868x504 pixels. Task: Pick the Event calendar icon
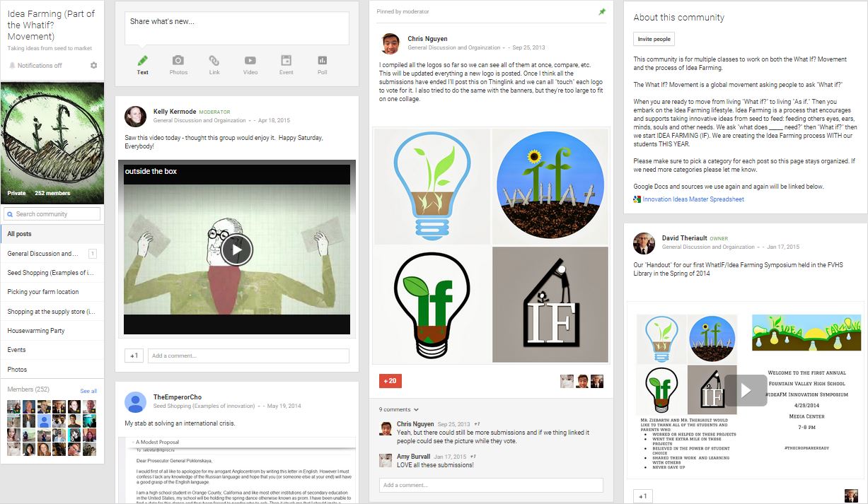point(286,62)
